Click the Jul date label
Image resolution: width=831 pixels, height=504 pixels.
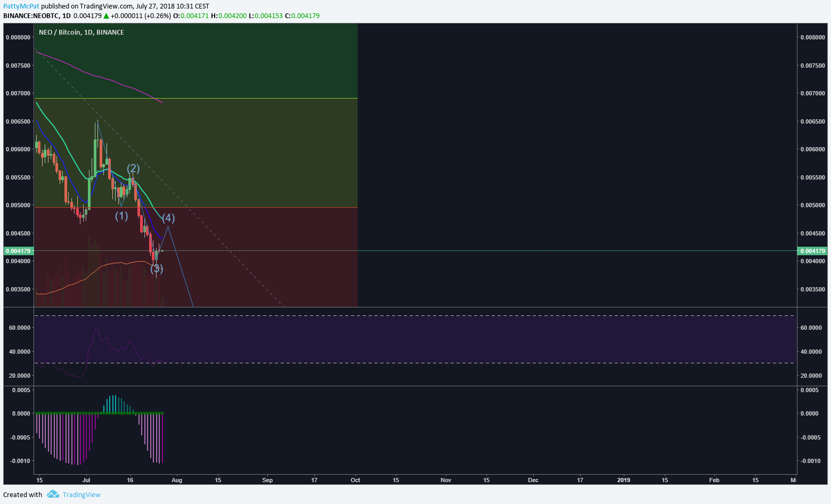coord(86,480)
